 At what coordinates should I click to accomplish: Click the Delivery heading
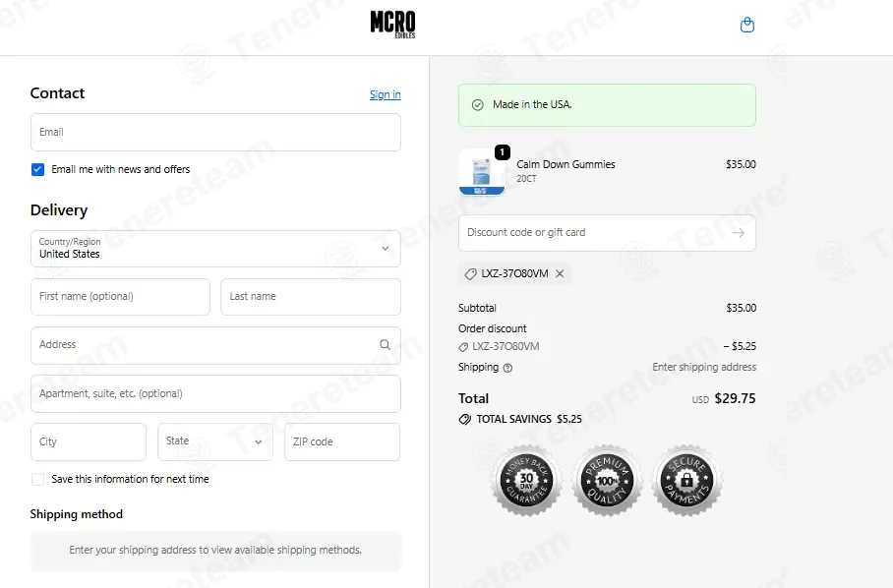[59, 210]
